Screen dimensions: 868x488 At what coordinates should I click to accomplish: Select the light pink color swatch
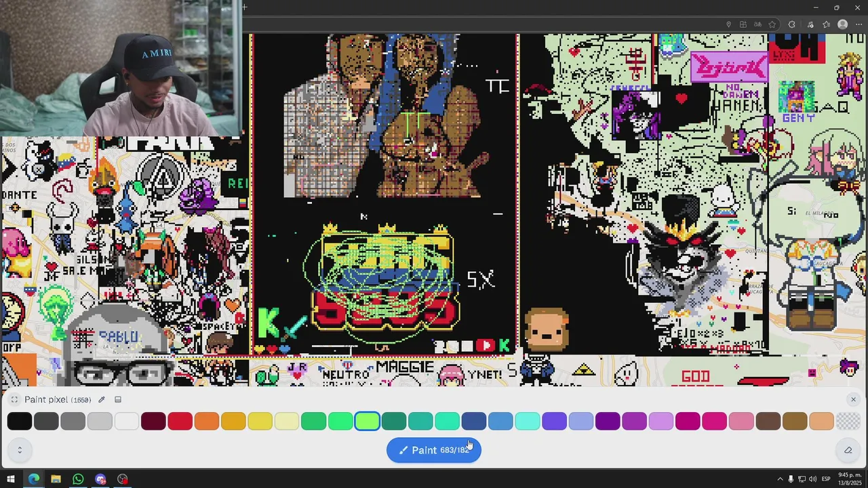741,421
